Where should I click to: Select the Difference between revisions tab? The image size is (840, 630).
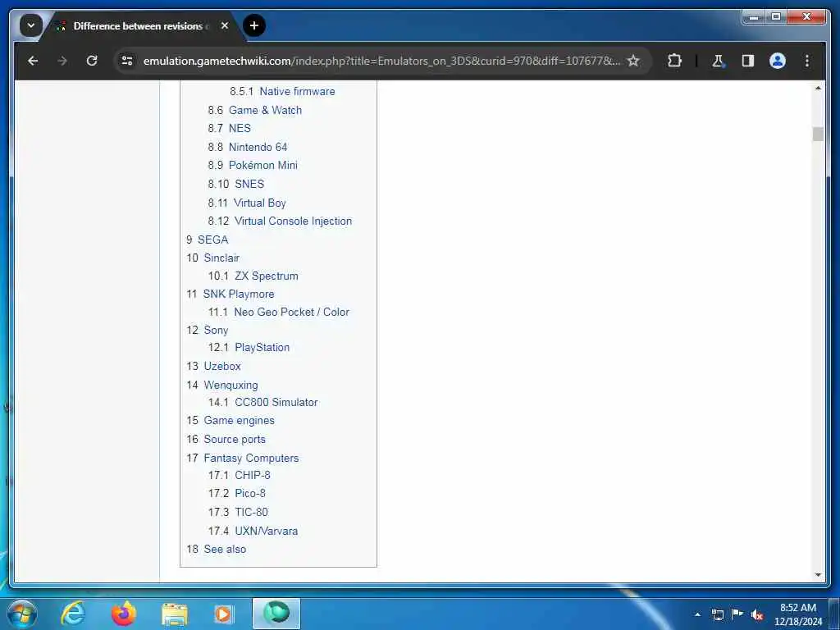[x=142, y=25]
